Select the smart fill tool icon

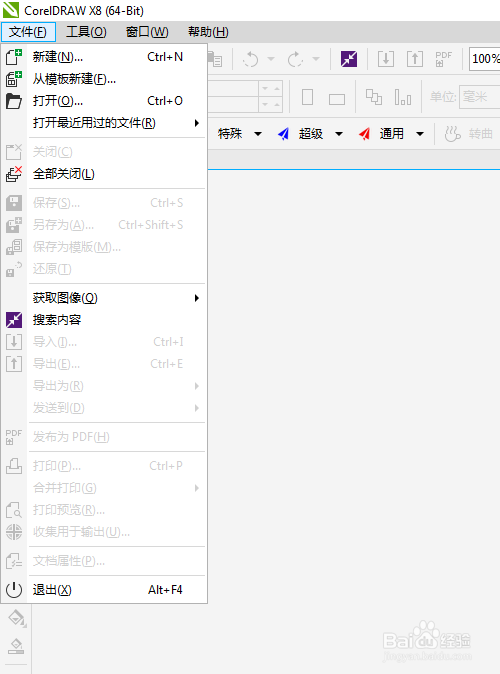(16, 646)
